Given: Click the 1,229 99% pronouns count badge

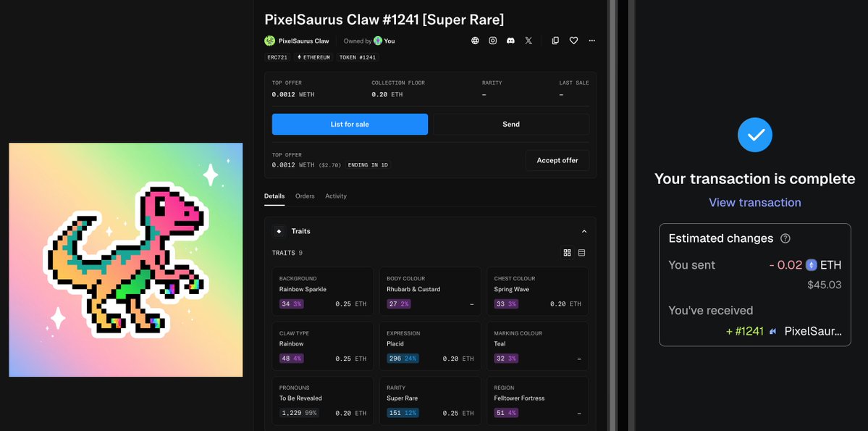Looking at the screenshot, I should 299,413.
